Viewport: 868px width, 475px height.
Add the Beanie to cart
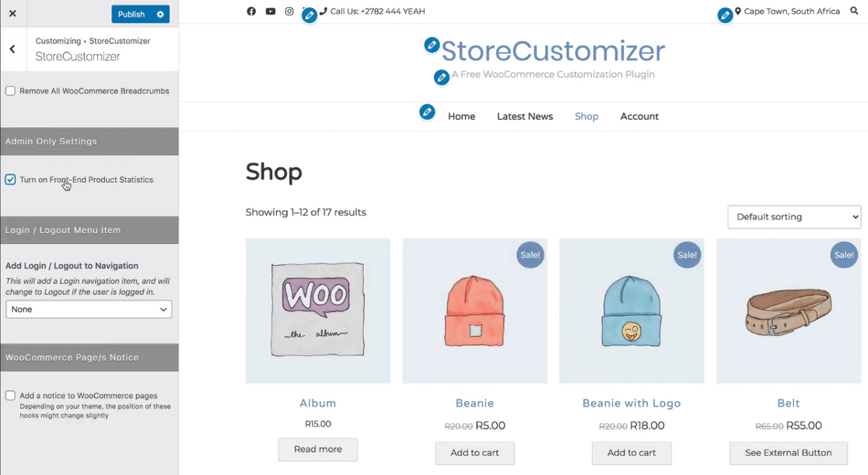pos(474,453)
